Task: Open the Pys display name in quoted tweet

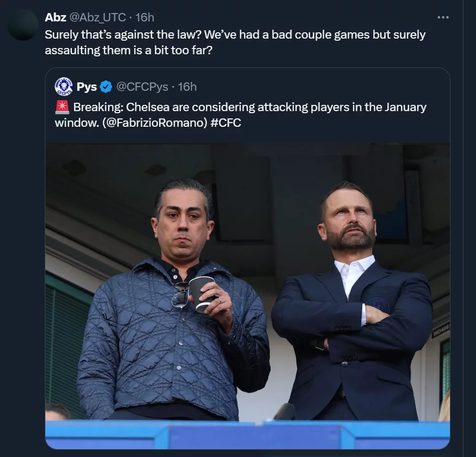Action: click(x=87, y=87)
